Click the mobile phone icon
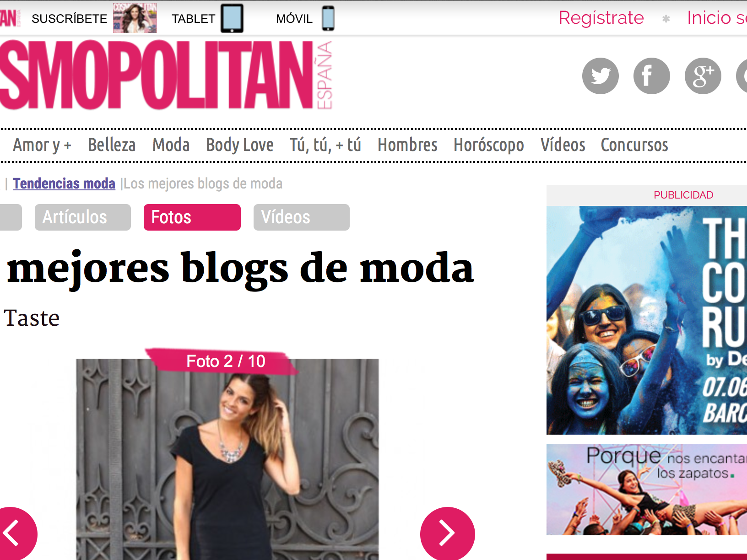747x560 pixels. click(328, 18)
